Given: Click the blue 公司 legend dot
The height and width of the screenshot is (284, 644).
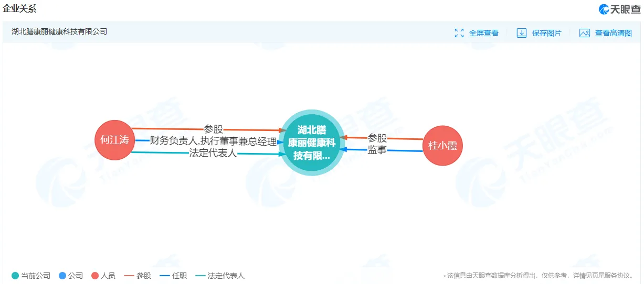Looking at the screenshot, I should [x=62, y=276].
